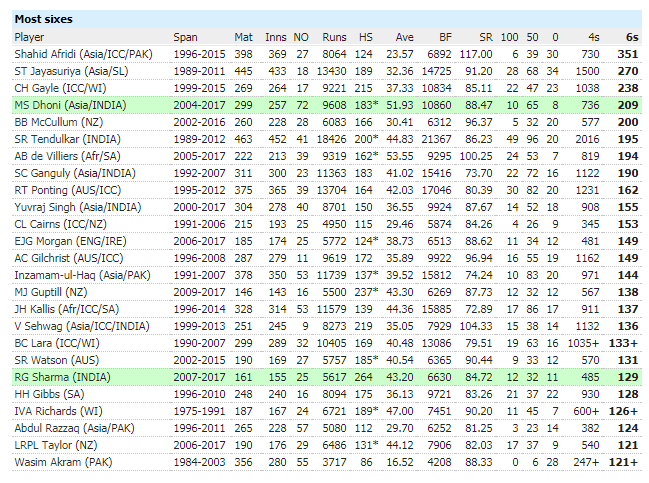Open SR Watson player link

click(x=57, y=360)
